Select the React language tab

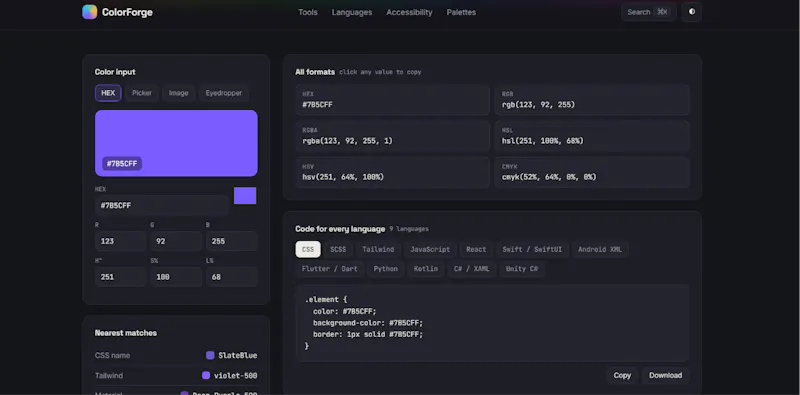pos(476,249)
